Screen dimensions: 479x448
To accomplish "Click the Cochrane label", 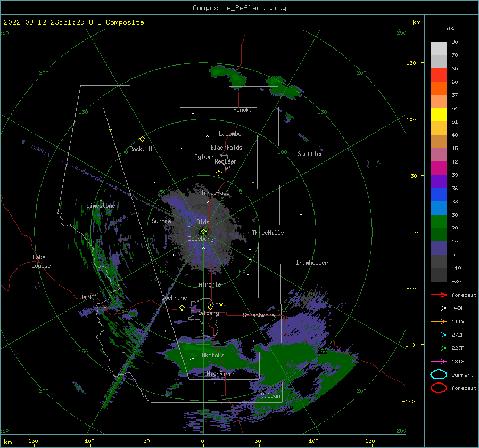I will [x=174, y=298].
